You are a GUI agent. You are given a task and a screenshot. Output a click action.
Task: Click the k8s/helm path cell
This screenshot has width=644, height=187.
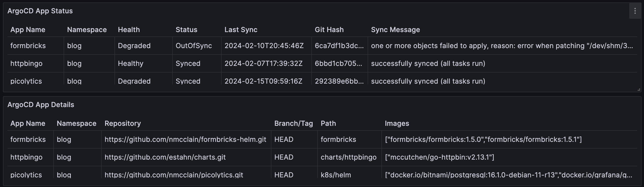click(x=336, y=175)
